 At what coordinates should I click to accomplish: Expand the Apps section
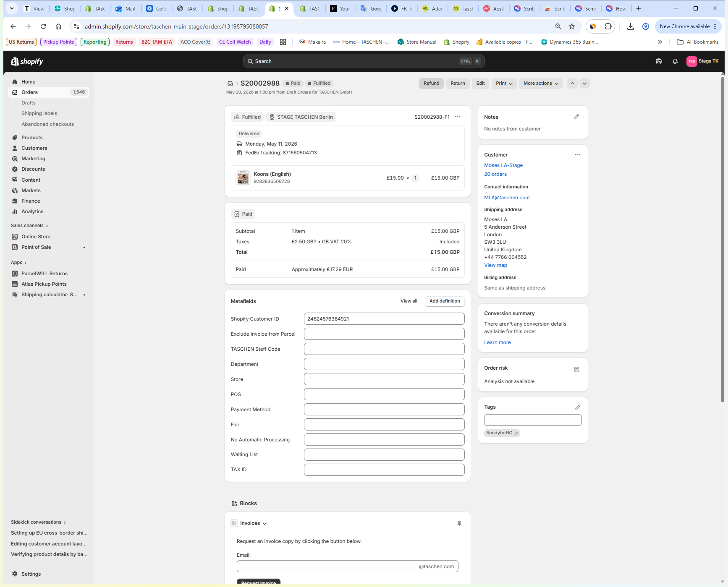click(x=19, y=263)
